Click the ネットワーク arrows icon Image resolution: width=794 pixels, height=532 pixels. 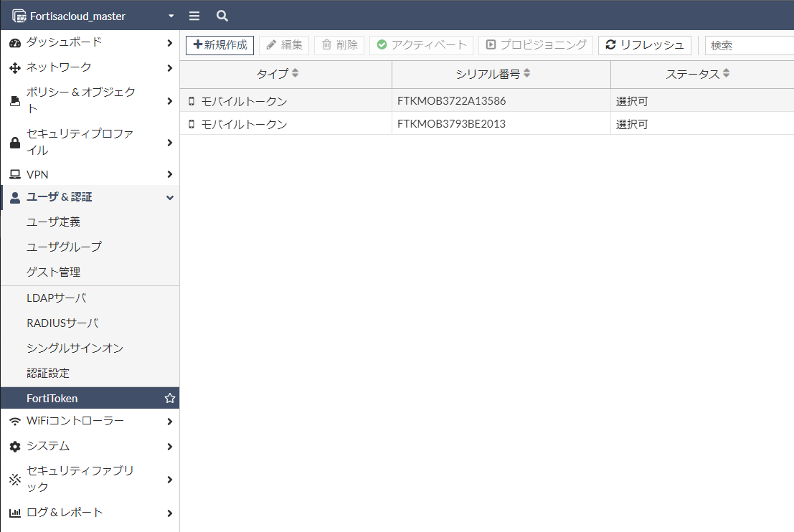tap(15, 68)
